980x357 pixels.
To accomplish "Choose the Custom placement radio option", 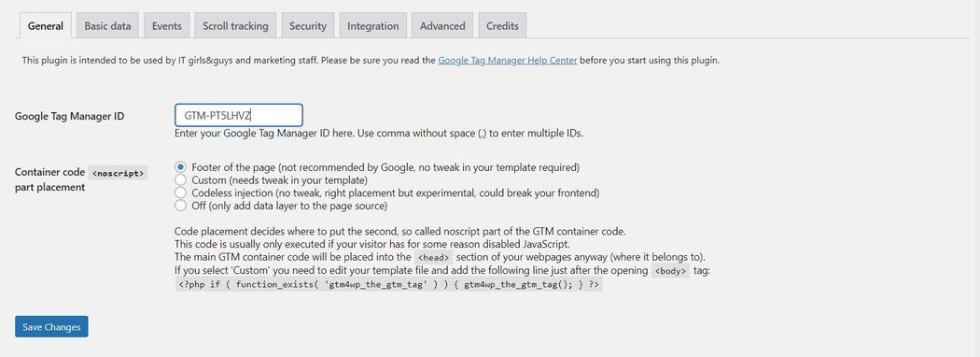I will click(x=181, y=179).
